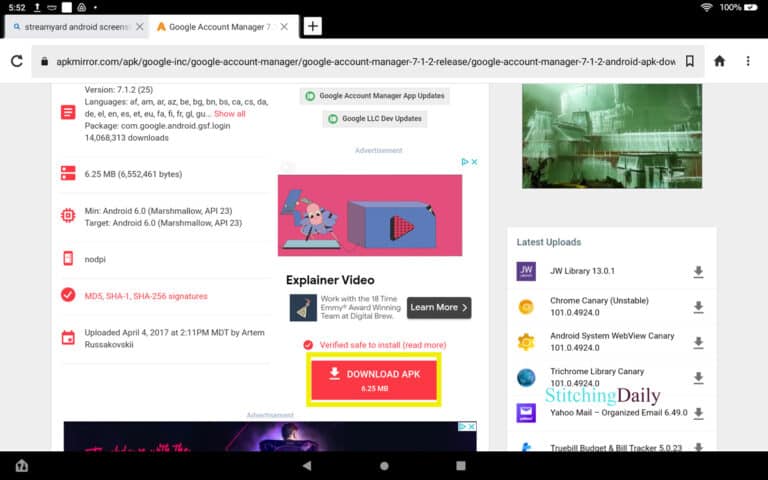This screenshot has width=768, height=480.
Task: Open Chrome Canary (Unstable) entry
Action: (599, 306)
